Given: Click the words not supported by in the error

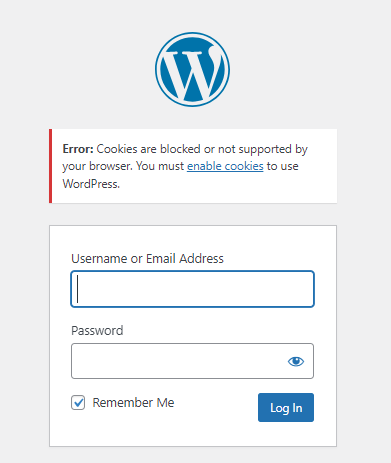Looking at the screenshot, I should (263, 149).
